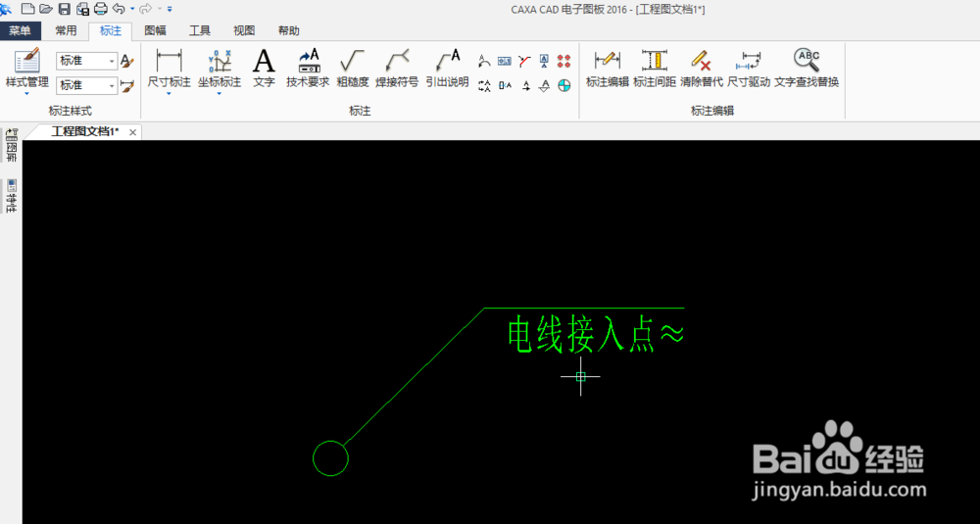This screenshot has width=980, height=524.
Task: Select the diagonal leader line in the drawing
Action: [x=414, y=377]
